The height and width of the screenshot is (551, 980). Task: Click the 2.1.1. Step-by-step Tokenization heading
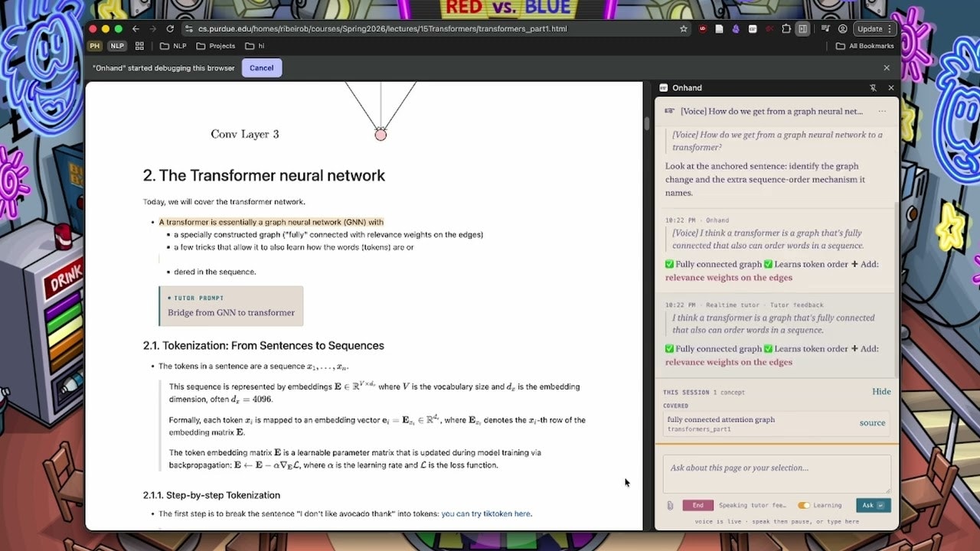[x=211, y=495]
